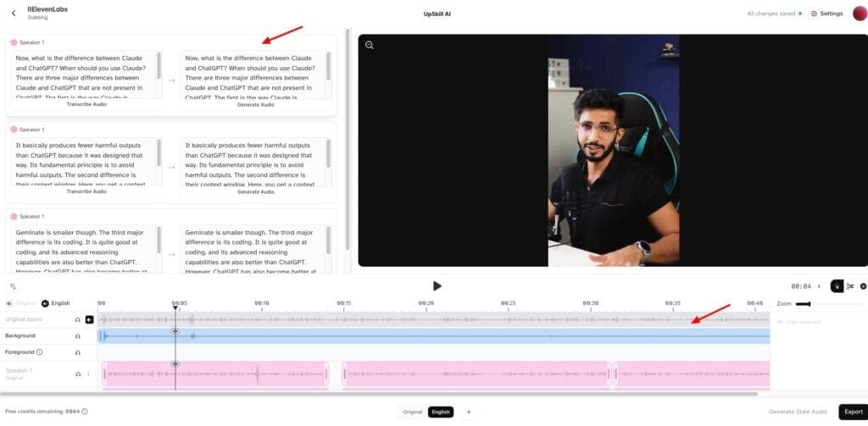Viewport: 868px width, 426px height.
Task: Click the zoom-out magnifier on video preview
Action: point(370,45)
